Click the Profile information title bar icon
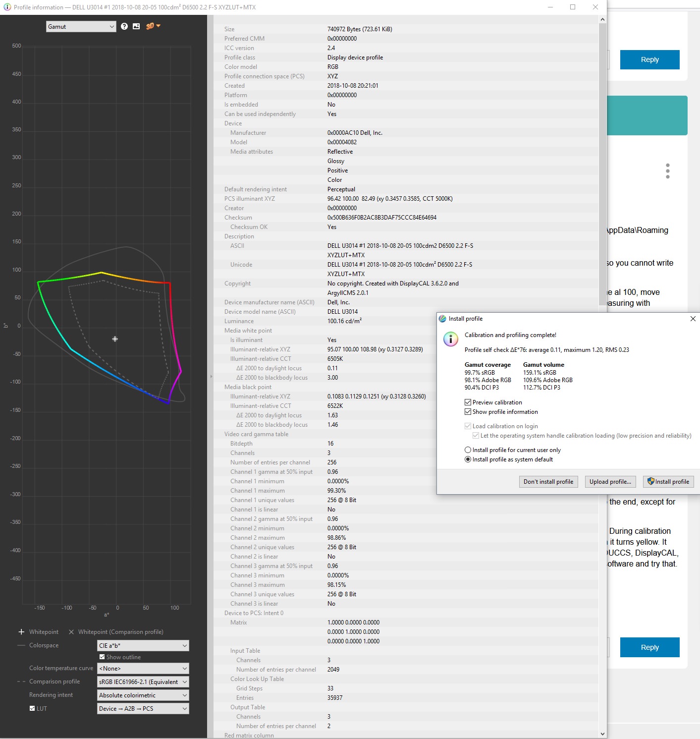The height and width of the screenshot is (739, 700). [x=7, y=7]
